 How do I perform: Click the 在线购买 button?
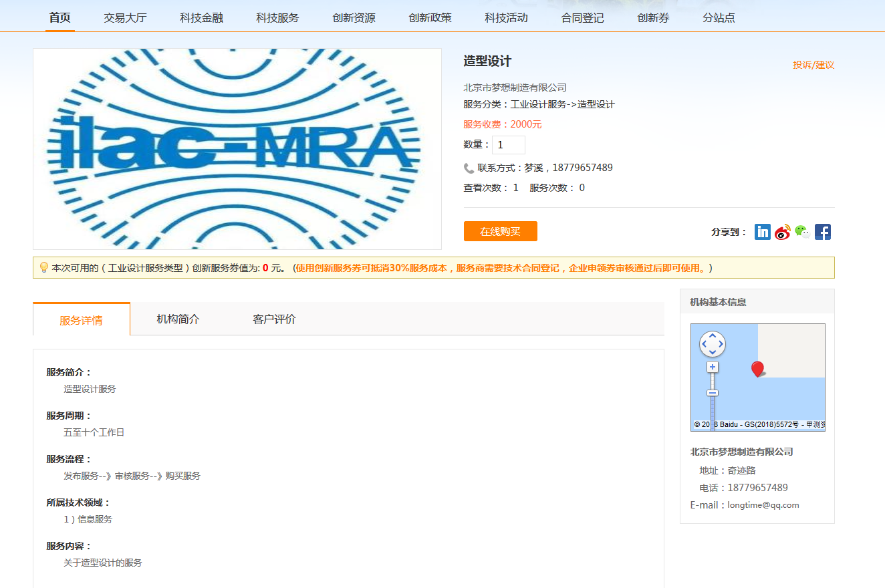click(501, 231)
